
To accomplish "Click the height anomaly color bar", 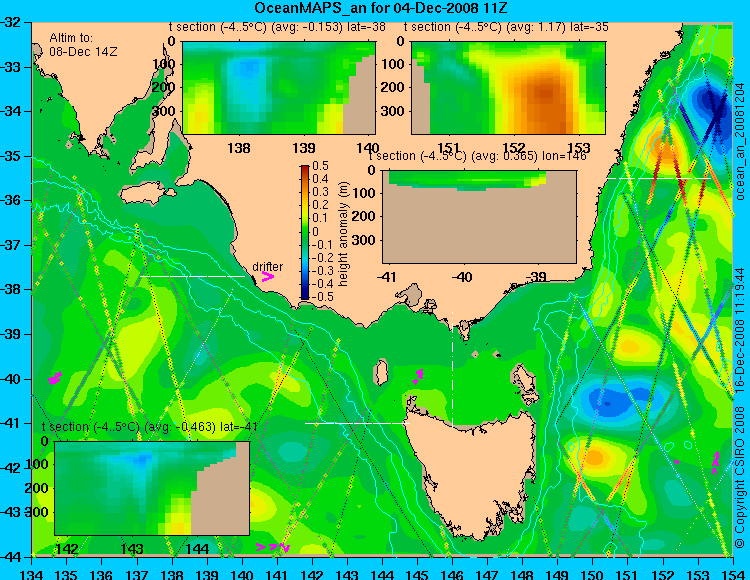I will click(x=305, y=232).
